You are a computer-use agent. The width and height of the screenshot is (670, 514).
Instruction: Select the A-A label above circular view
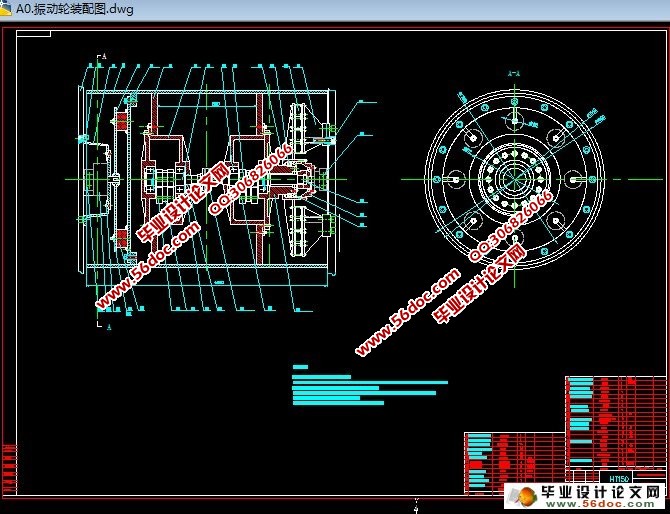(x=514, y=73)
